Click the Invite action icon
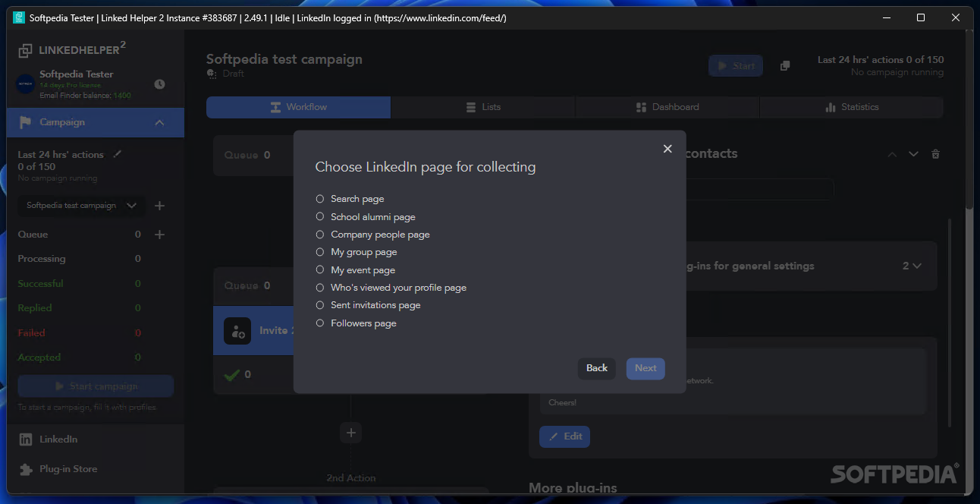This screenshot has width=980, height=504. 237,331
